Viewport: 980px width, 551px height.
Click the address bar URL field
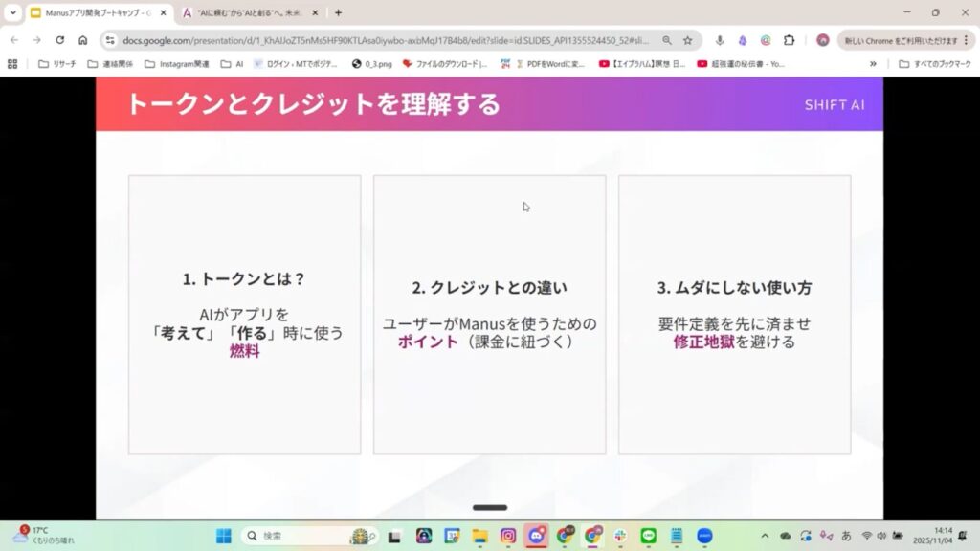383,40
